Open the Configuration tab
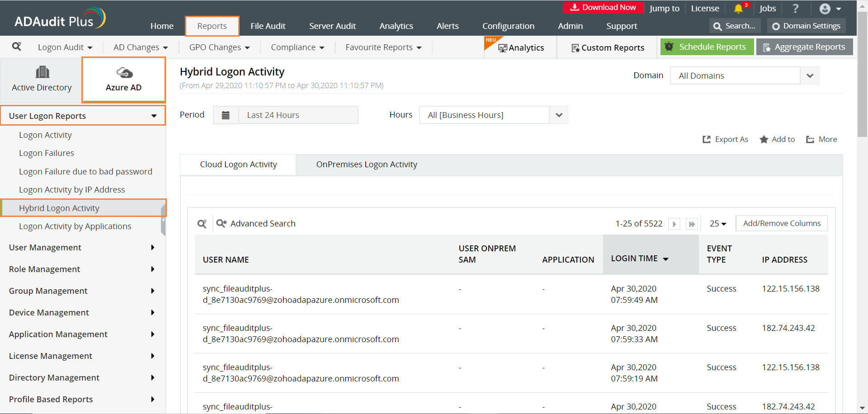Image resolution: width=868 pixels, height=414 pixels. click(x=508, y=26)
